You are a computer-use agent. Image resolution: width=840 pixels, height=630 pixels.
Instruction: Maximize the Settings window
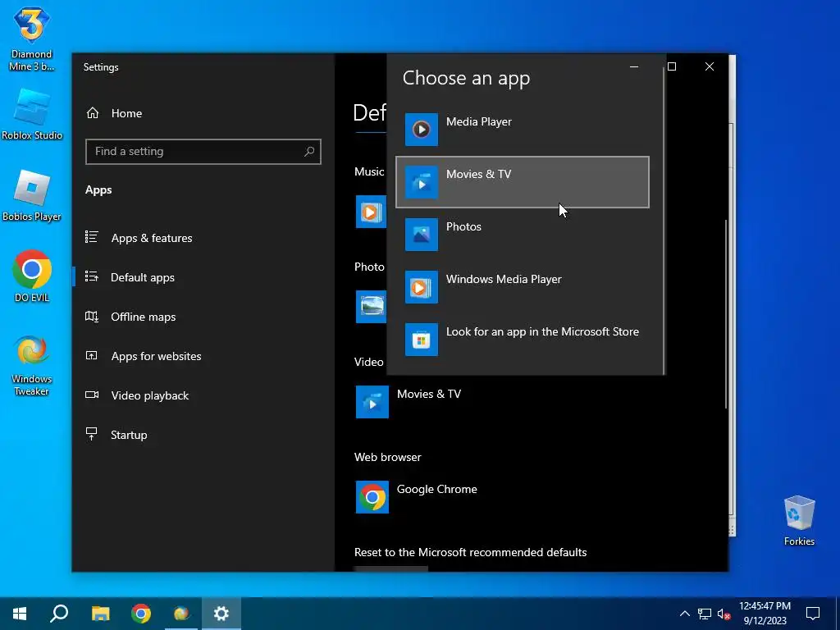672,66
